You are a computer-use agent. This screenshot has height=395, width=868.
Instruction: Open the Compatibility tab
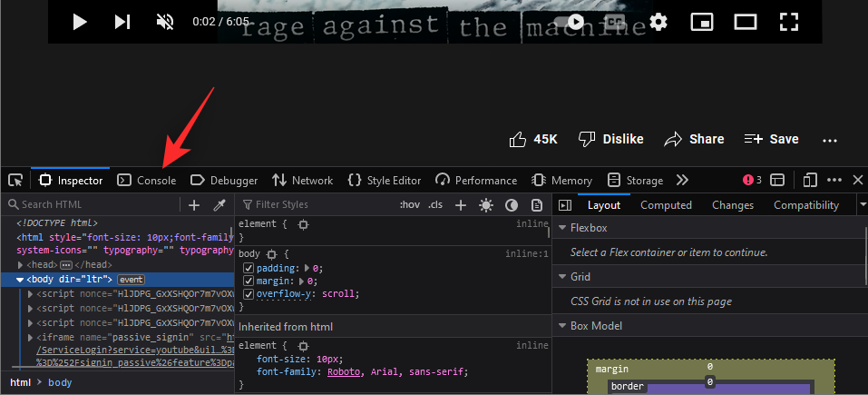click(x=806, y=205)
